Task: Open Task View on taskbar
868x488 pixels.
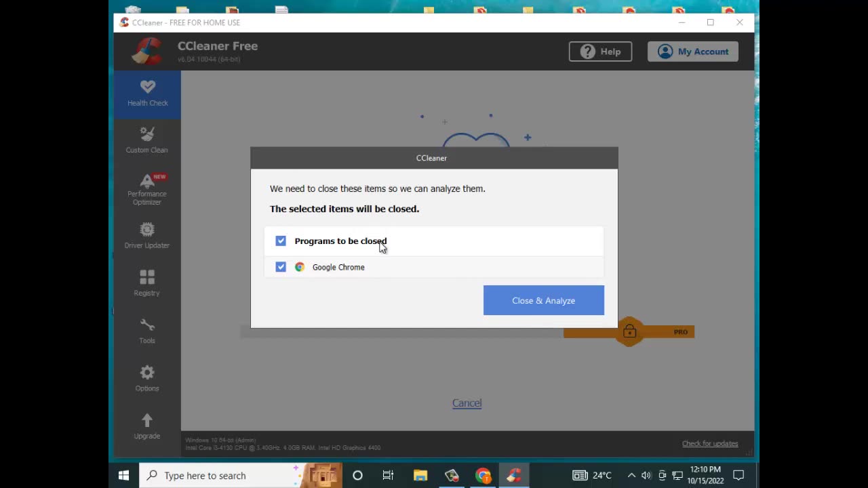Action: click(x=388, y=475)
